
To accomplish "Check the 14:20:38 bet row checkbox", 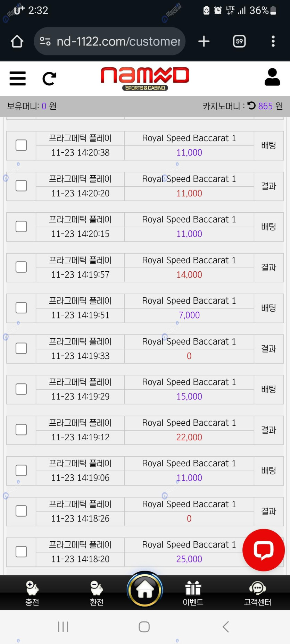I will [21, 145].
